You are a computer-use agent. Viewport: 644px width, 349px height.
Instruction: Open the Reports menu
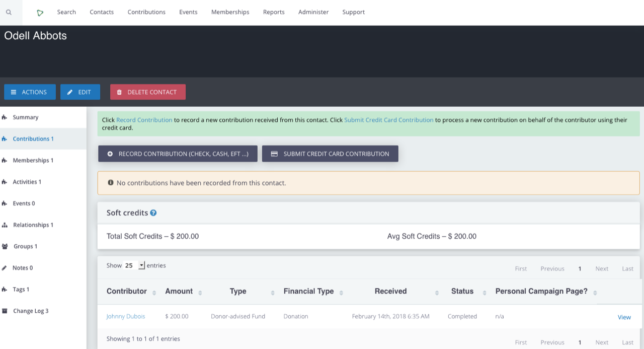(x=274, y=12)
